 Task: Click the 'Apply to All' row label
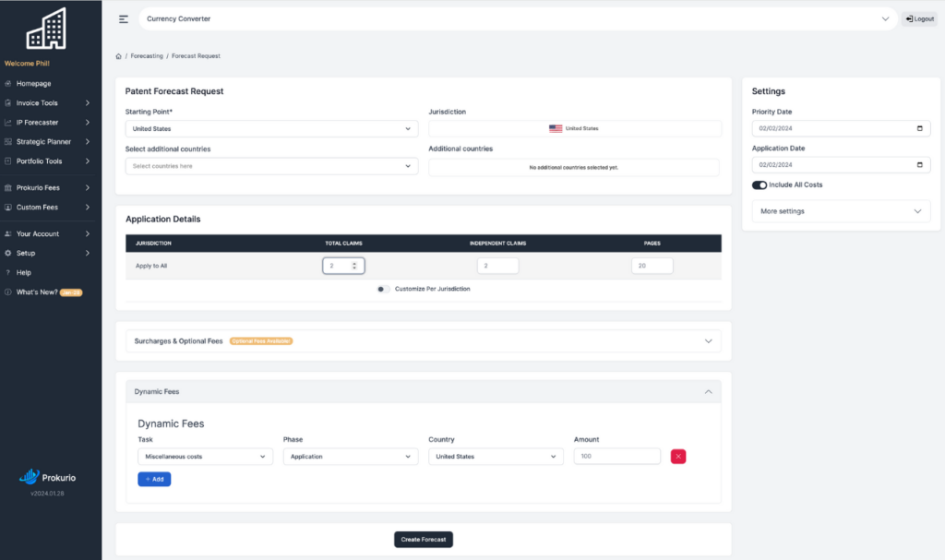pyautogui.click(x=151, y=266)
